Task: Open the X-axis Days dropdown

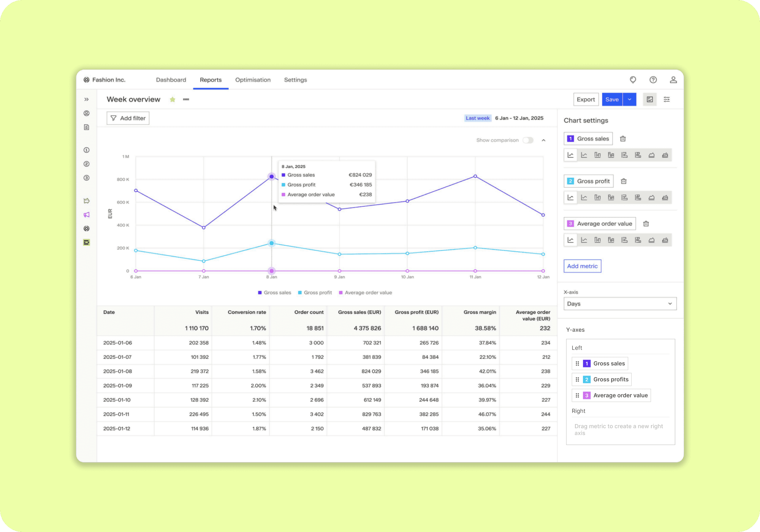Action: (x=620, y=304)
